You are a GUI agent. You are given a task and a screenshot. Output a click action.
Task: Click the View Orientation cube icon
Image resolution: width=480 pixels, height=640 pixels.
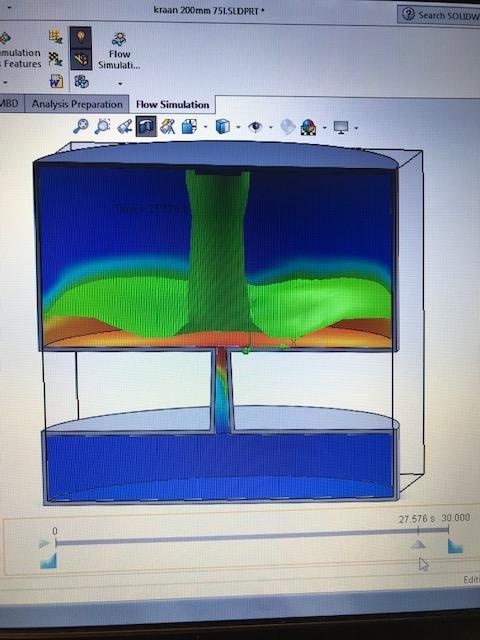[189, 127]
